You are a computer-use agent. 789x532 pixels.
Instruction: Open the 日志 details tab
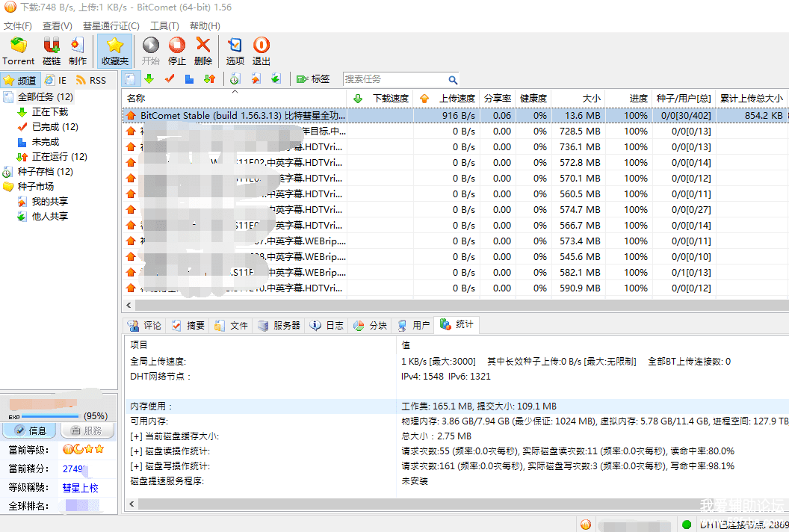click(327, 326)
